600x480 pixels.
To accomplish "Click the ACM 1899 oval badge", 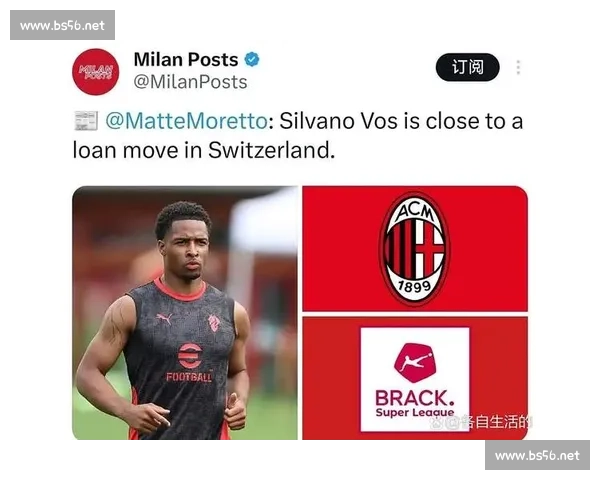I will [414, 249].
